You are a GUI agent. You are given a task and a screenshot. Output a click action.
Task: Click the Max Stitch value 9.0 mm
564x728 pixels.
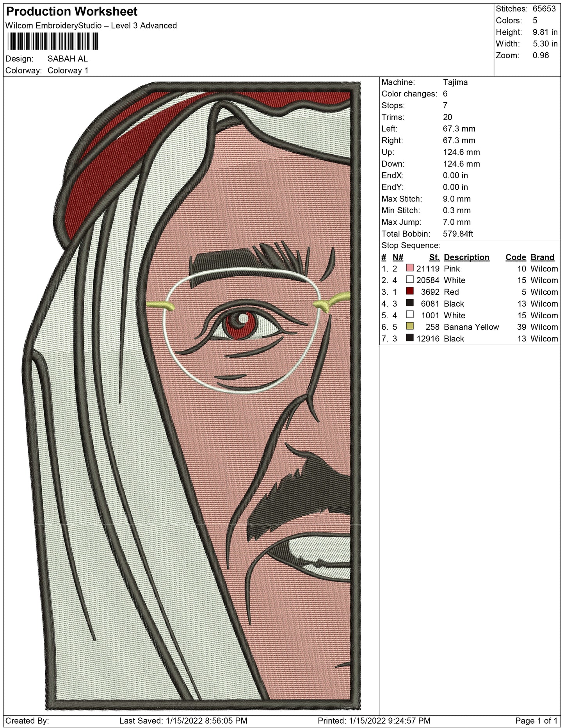pyautogui.click(x=457, y=199)
